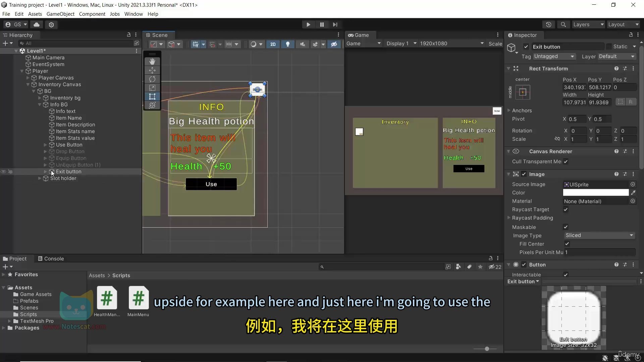The height and width of the screenshot is (362, 644).
Task: Toggle scene audio mute
Action: (x=303, y=44)
